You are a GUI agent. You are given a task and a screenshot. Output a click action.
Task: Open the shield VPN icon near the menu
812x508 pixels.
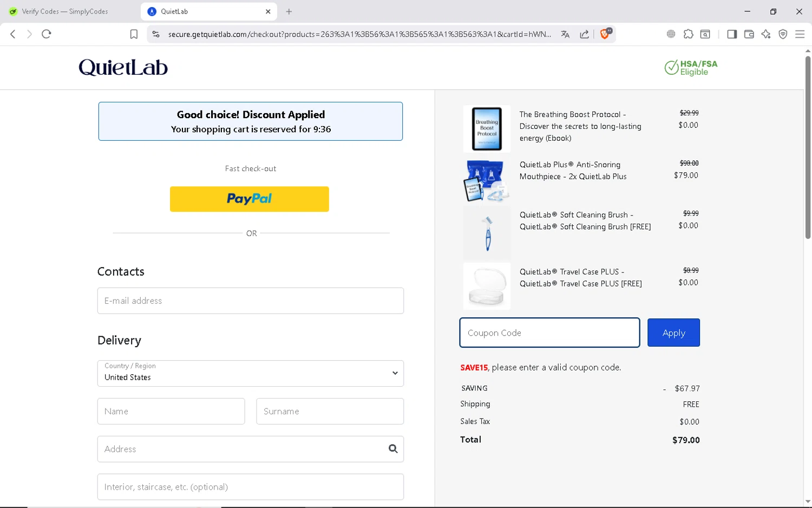coord(783,34)
